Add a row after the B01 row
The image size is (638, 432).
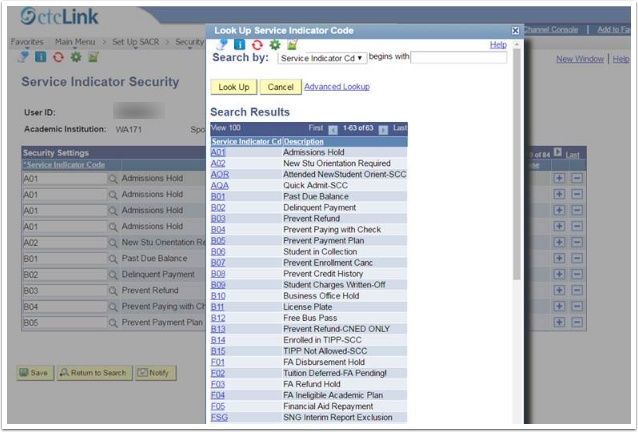pyautogui.click(x=559, y=258)
